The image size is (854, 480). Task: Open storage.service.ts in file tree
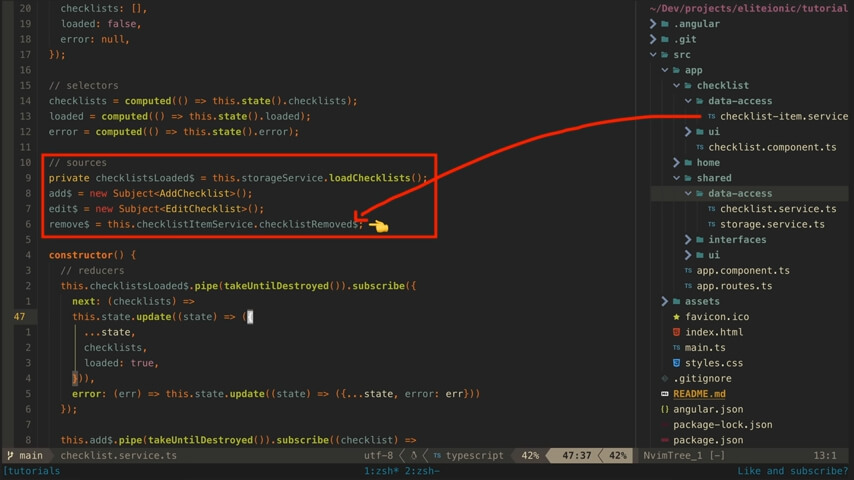tap(772, 224)
